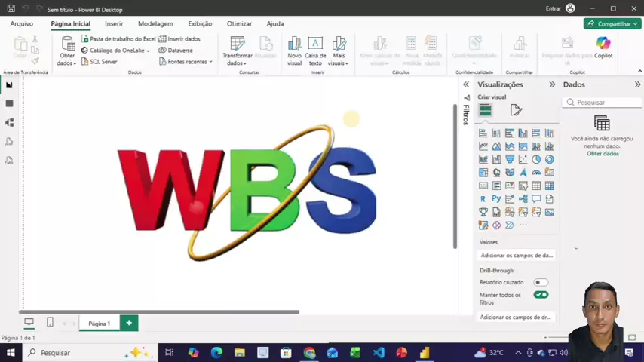
Task: Click the horizontal canvas scrollbar
Action: [159, 312]
